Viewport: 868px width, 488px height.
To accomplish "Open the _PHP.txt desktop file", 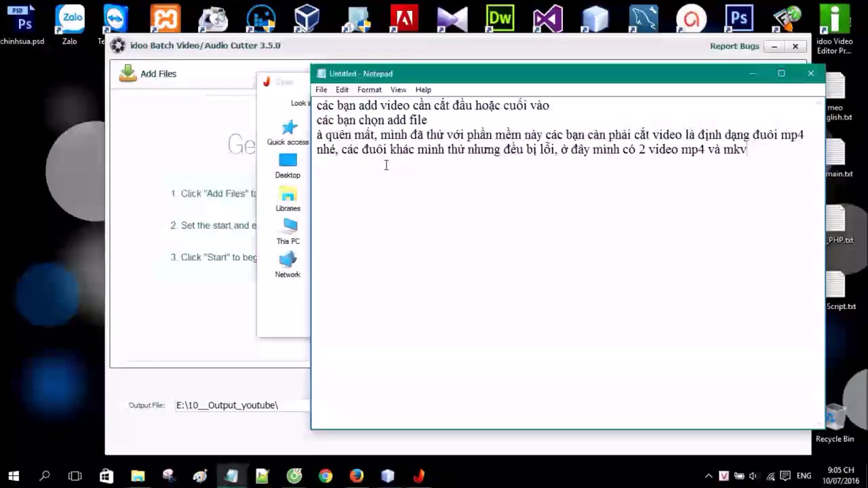I will click(840, 226).
